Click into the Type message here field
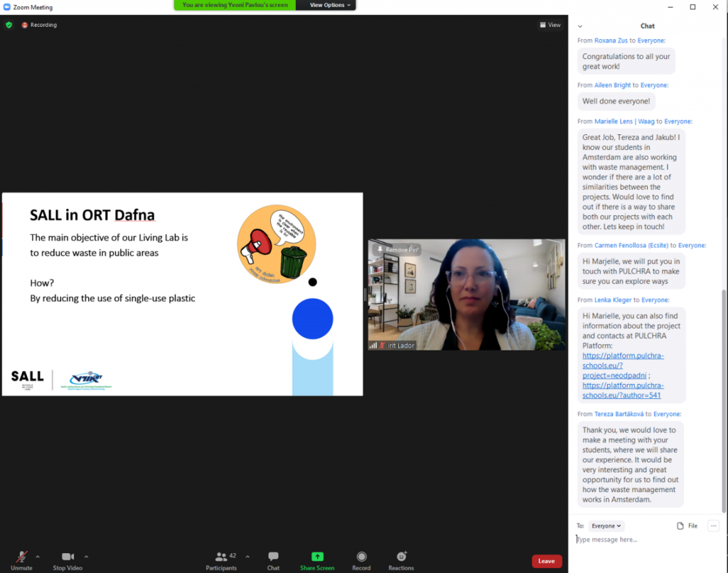Viewport: 728px width, 573px height. 647,540
